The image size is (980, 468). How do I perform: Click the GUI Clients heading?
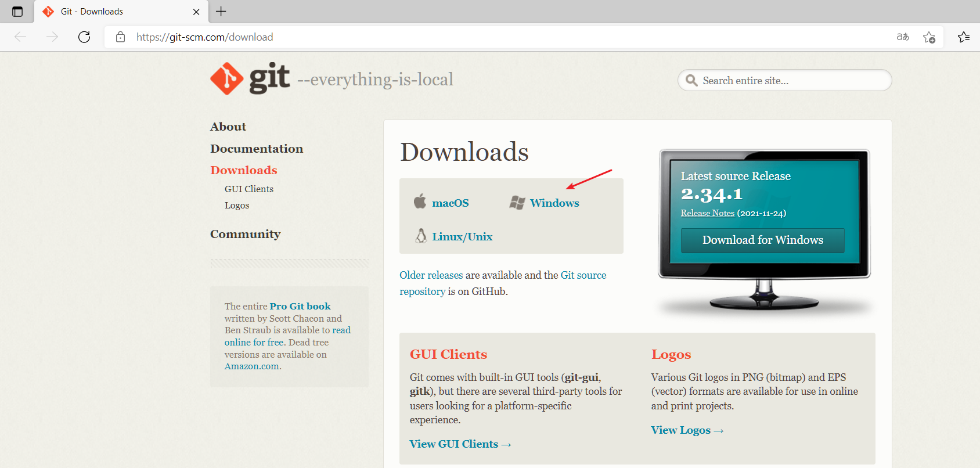(448, 354)
